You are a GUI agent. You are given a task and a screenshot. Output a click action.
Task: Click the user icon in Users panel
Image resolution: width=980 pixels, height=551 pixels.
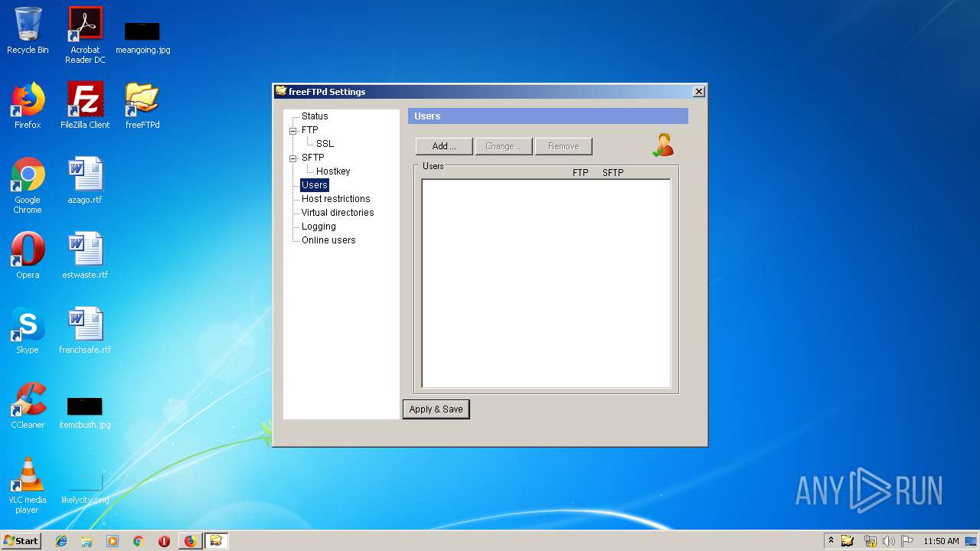pos(663,145)
